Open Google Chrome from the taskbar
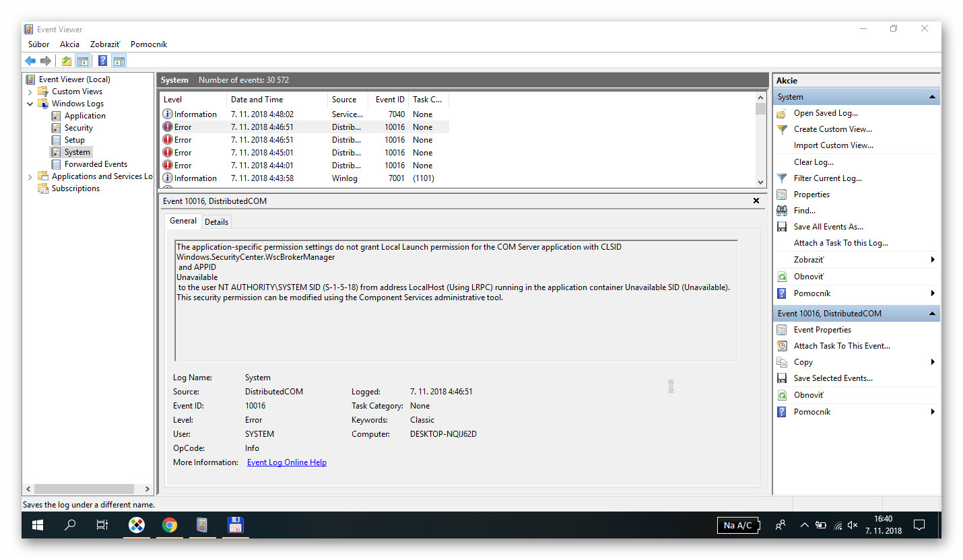Viewport: 963px width, 560px height. pyautogui.click(x=169, y=525)
